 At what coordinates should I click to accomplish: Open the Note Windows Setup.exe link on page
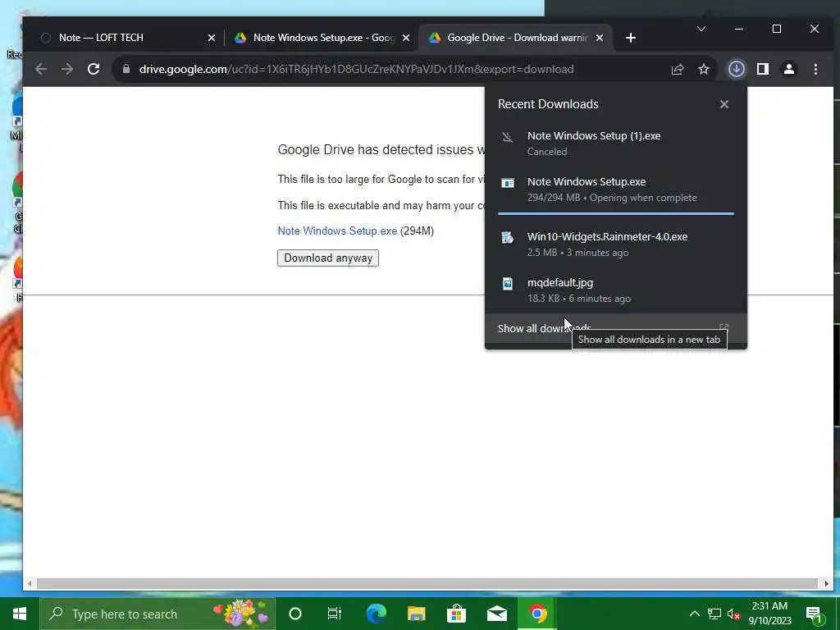pyautogui.click(x=337, y=231)
